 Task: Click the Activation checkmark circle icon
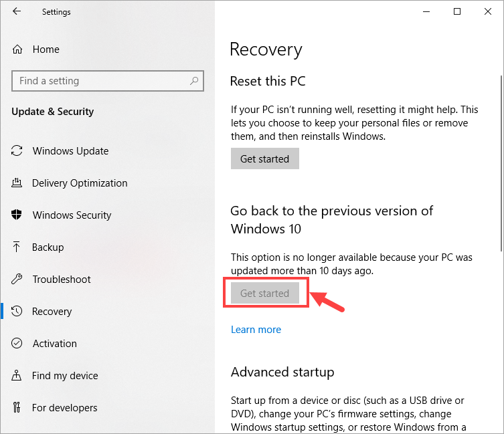click(x=17, y=343)
